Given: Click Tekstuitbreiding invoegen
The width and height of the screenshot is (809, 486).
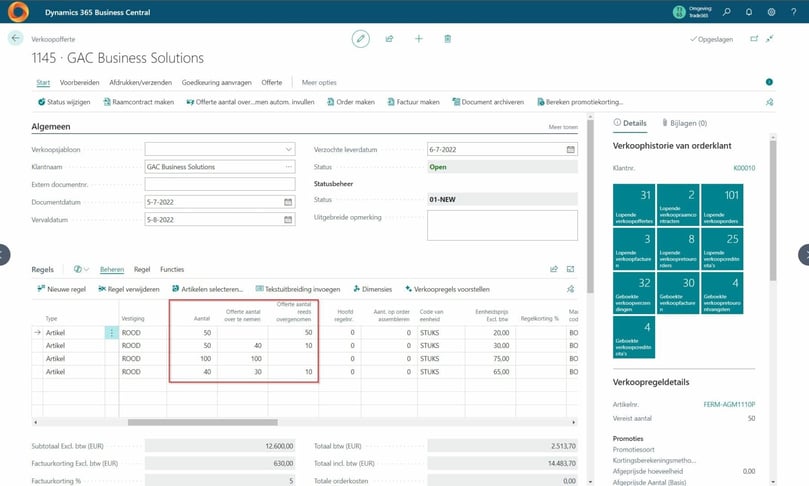Looking at the screenshot, I should click(x=298, y=289).
